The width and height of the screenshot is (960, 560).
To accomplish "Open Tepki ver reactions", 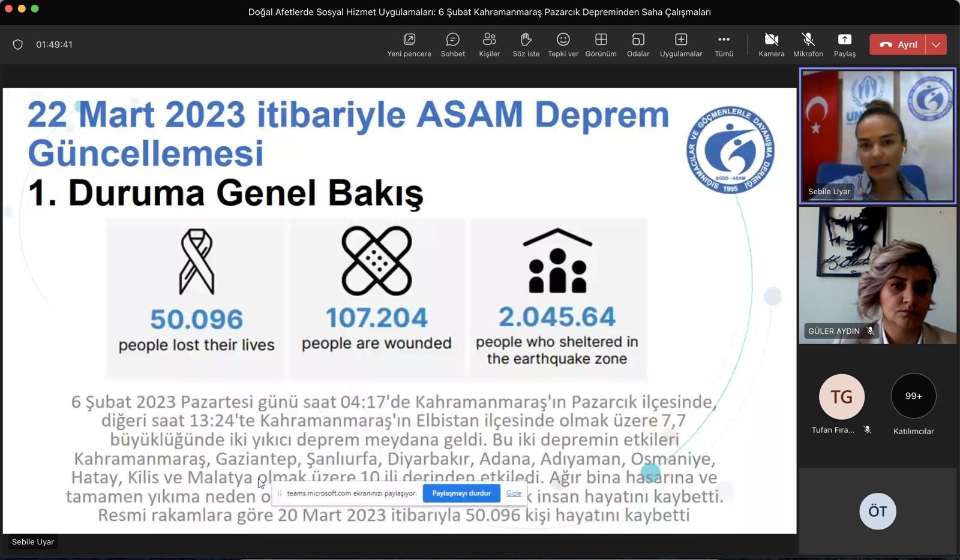I will pos(563,45).
